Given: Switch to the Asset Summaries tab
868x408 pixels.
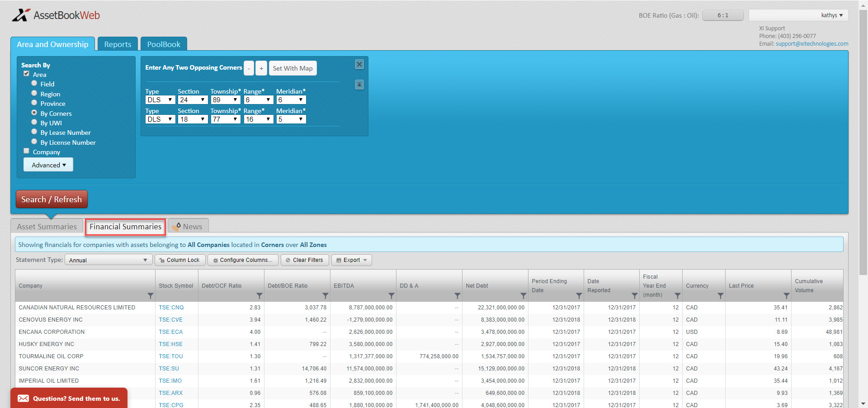Looking at the screenshot, I should pyautogui.click(x=47, y=227).
